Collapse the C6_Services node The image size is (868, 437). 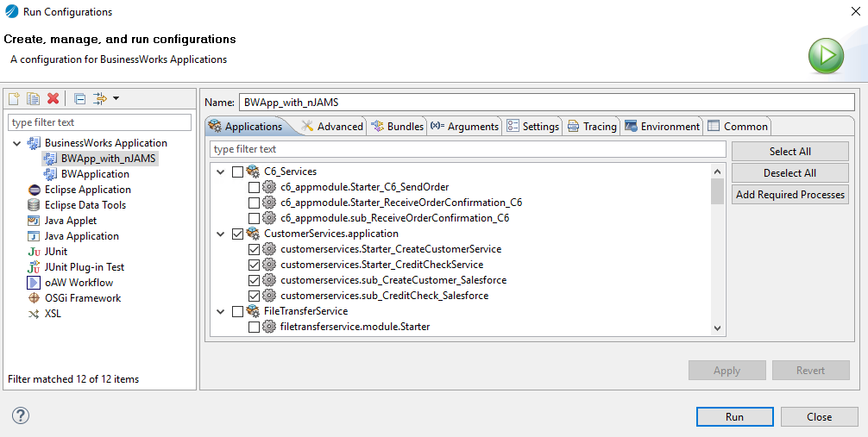pyautogui.click(x=220, y=172)
